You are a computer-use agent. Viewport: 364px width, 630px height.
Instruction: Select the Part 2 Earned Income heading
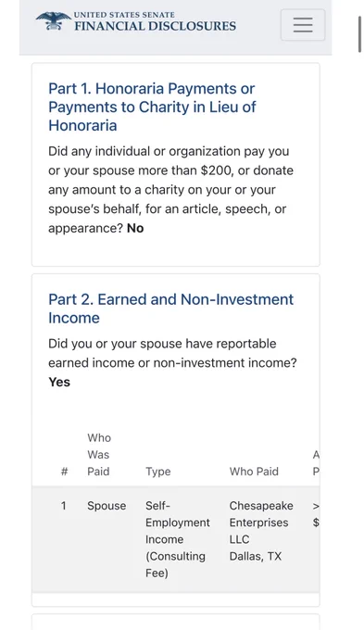pos(170,309)
